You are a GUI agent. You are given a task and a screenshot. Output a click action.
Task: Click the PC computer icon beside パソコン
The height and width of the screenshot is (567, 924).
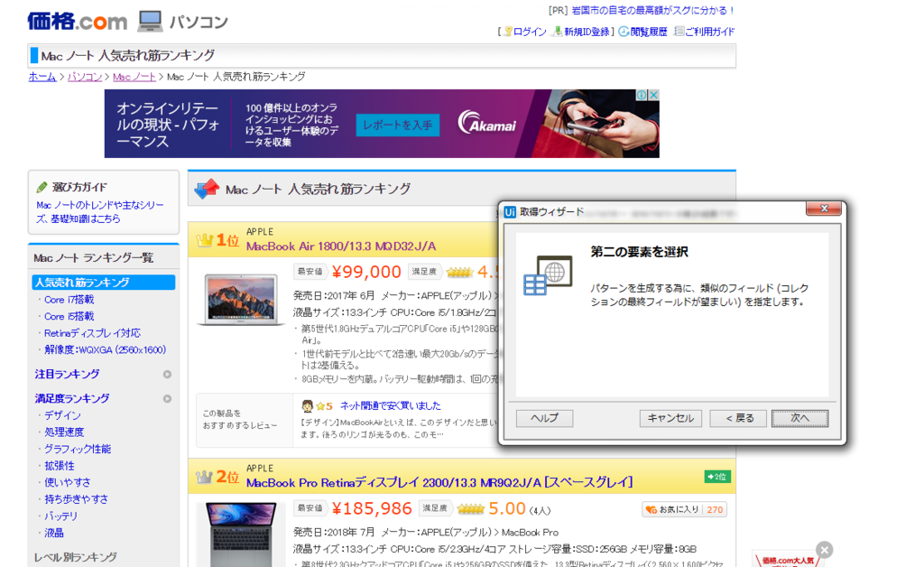click(150, 22)
